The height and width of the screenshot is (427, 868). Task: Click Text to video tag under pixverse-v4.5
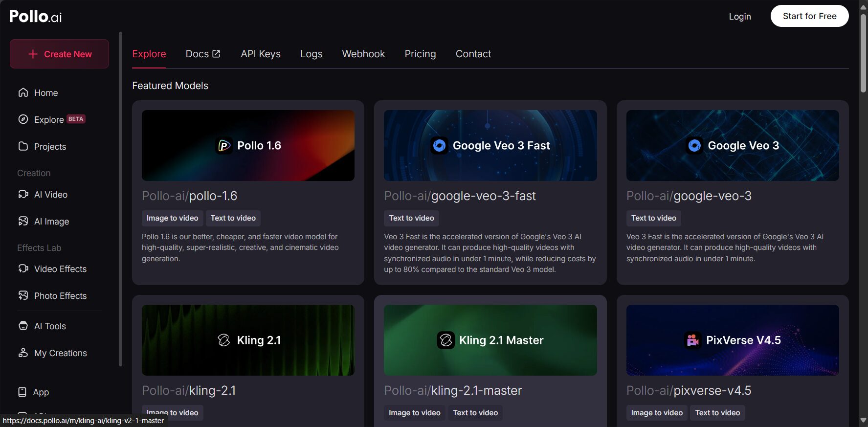tap(717, 413)
